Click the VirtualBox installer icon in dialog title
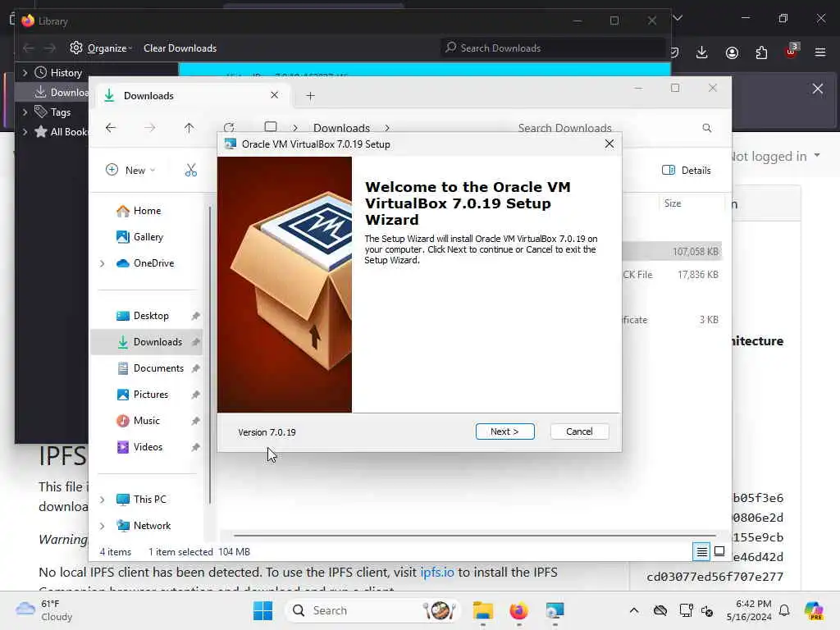This screenshot has height=630, width=840. pyautogui.click(x=231, y=144)
